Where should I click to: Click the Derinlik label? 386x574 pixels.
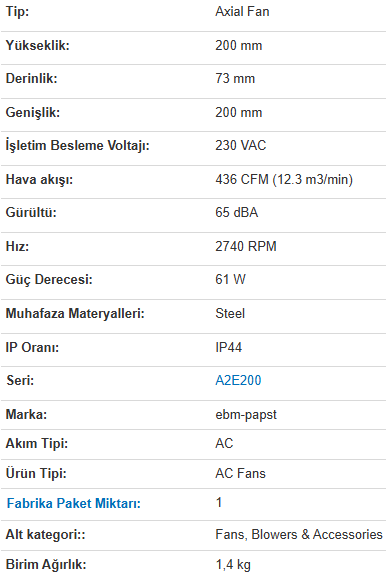(x=31, y=79)
